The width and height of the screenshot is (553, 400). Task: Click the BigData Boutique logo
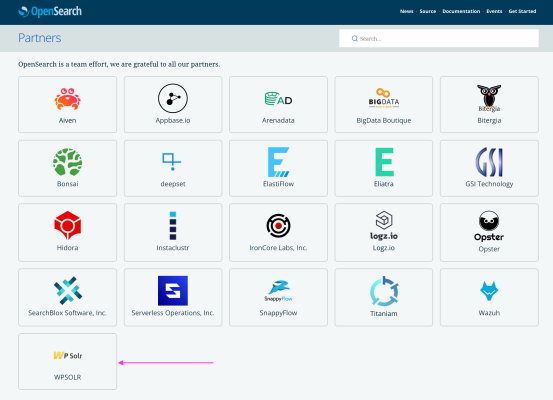coord(384,98)
